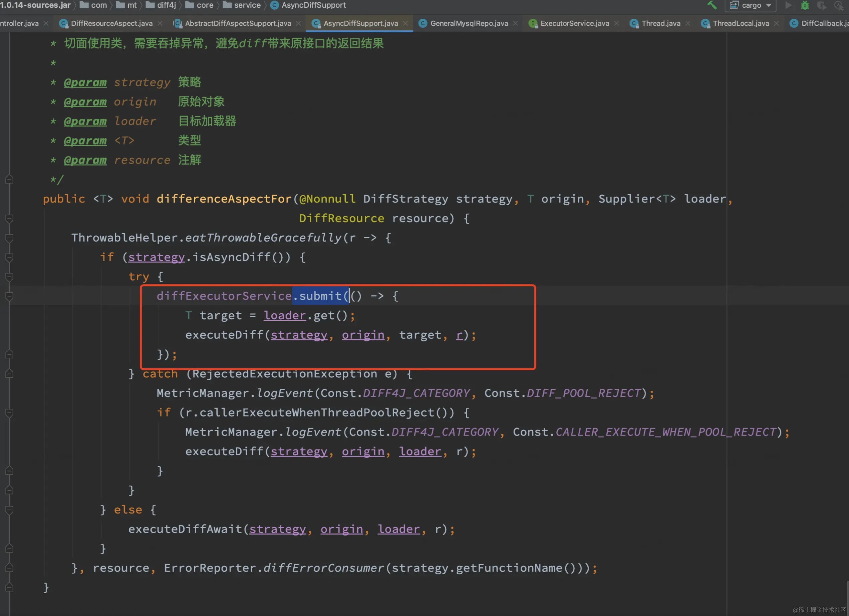Click the Run play icon
Screen dimensions: 849x616
tap(788, 5)
